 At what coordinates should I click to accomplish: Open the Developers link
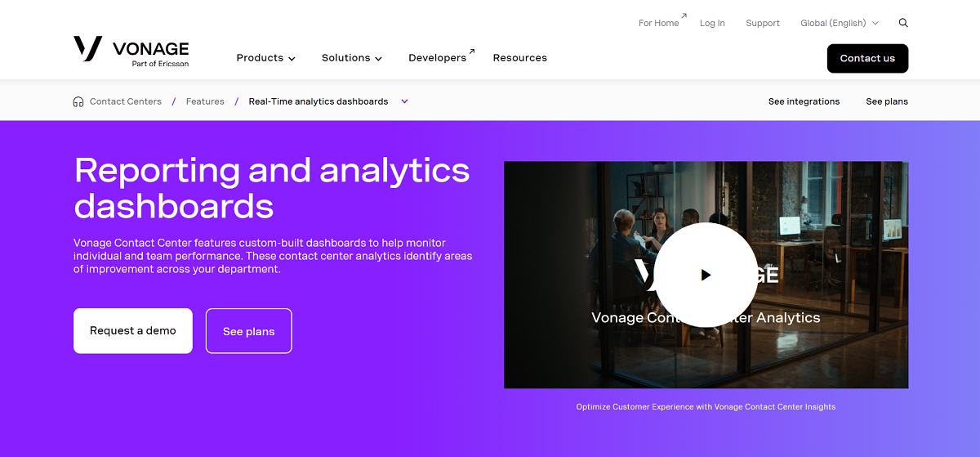(x=441, y=57)
